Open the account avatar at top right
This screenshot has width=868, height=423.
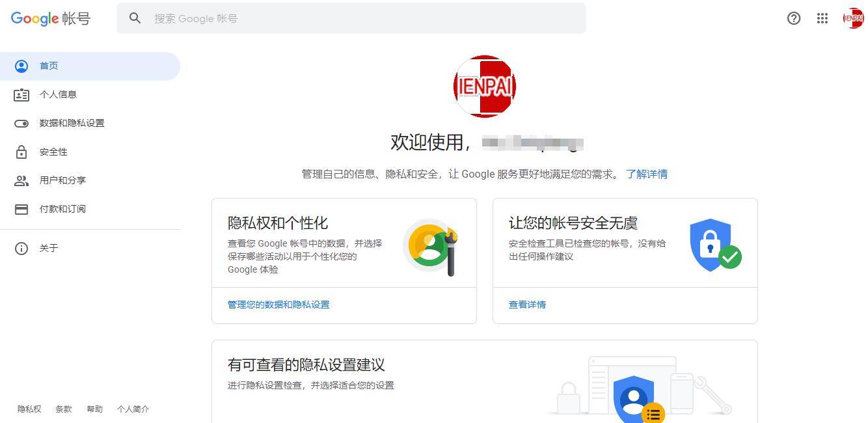(853, 18)
